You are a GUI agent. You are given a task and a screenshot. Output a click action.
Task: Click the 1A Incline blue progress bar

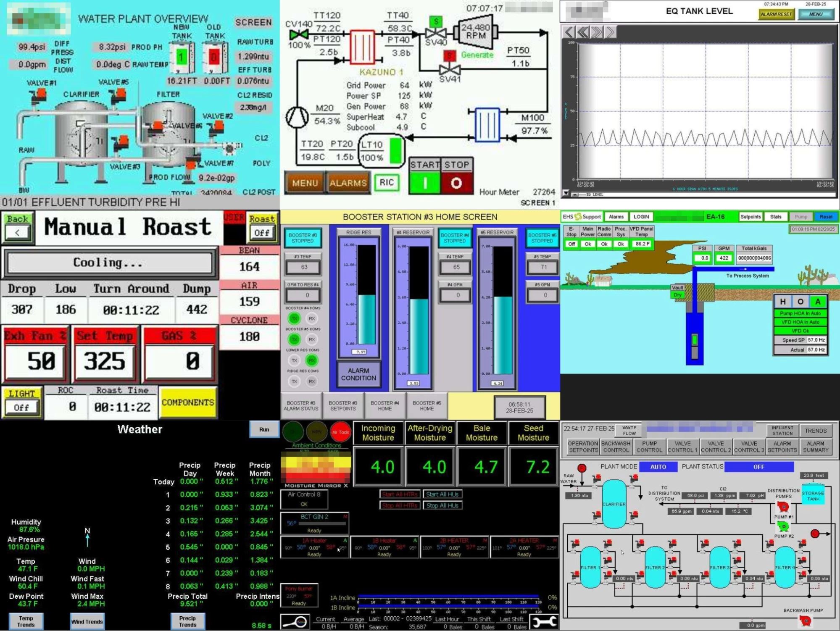[x=448, y=597]
